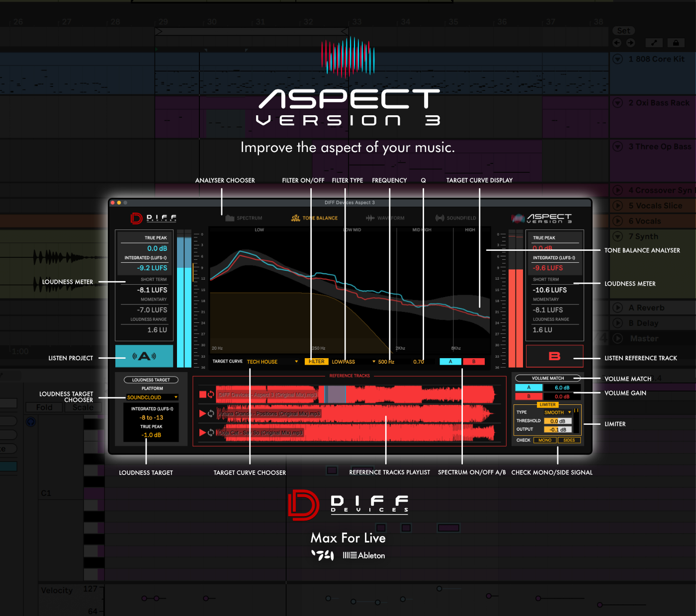Click the 6.0 dB volume gain for A

coord(562,387)
